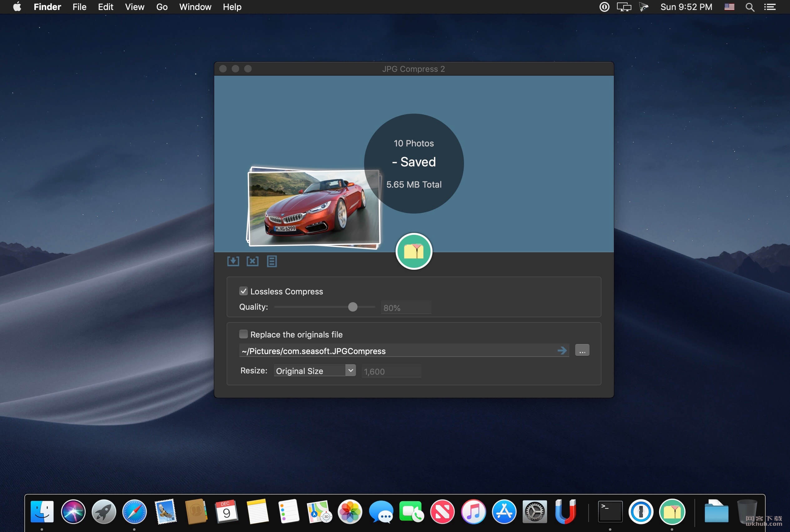Click the browse folder ellipsis button
Screen dimensions: 790x532
pos(582,350)
